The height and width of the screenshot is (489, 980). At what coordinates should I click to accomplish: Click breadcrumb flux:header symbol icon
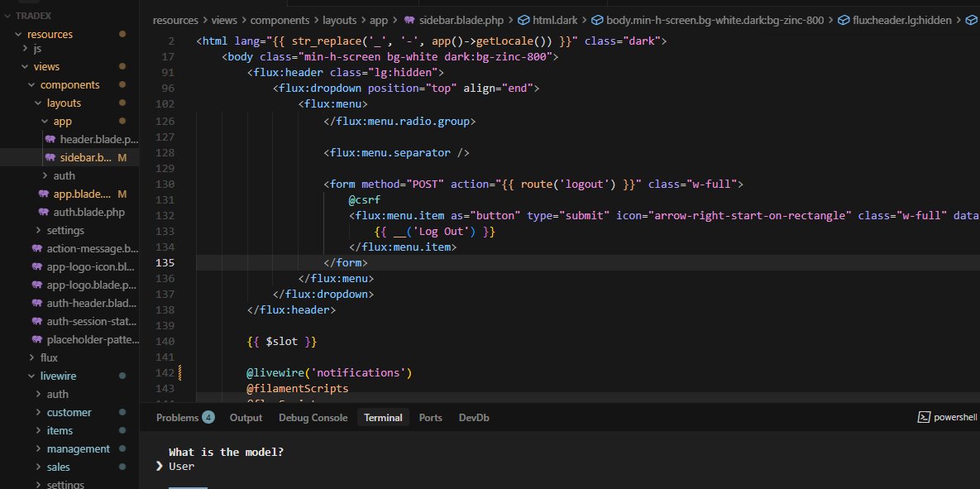pyautogui.click(x=844, y=20)
